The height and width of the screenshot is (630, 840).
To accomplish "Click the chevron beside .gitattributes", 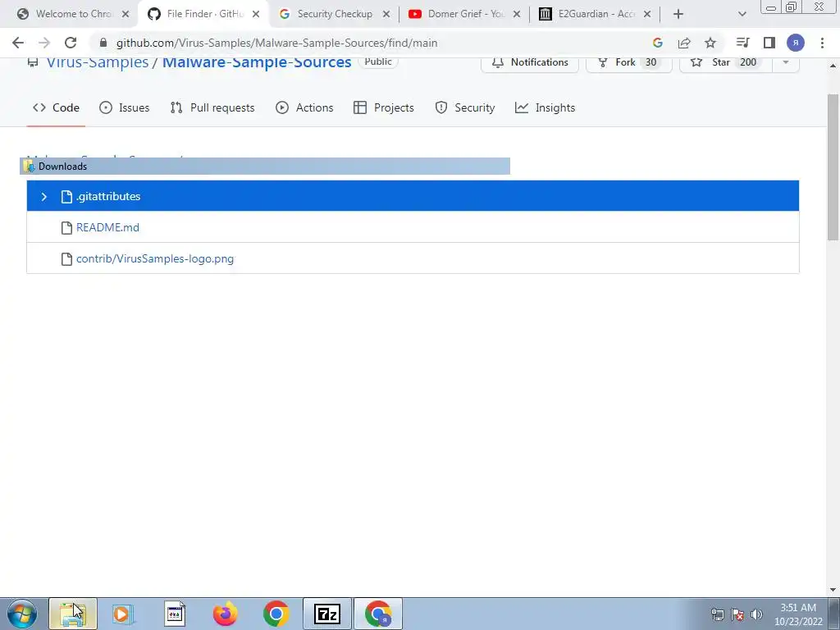I will pos(44,197).
